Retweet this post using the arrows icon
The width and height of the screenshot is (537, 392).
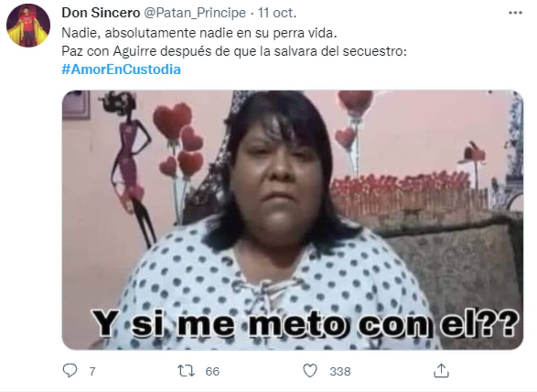(186, 371)
